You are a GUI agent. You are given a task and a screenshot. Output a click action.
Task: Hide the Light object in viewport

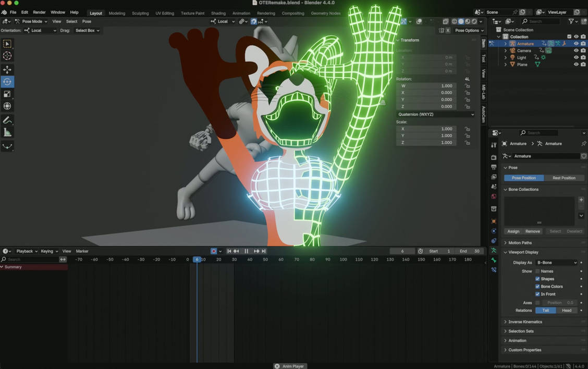576,57
